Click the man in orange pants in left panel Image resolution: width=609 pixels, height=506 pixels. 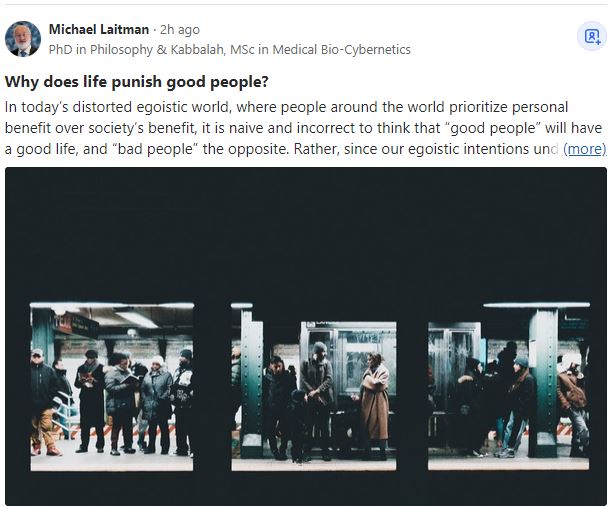coord(44,402)
